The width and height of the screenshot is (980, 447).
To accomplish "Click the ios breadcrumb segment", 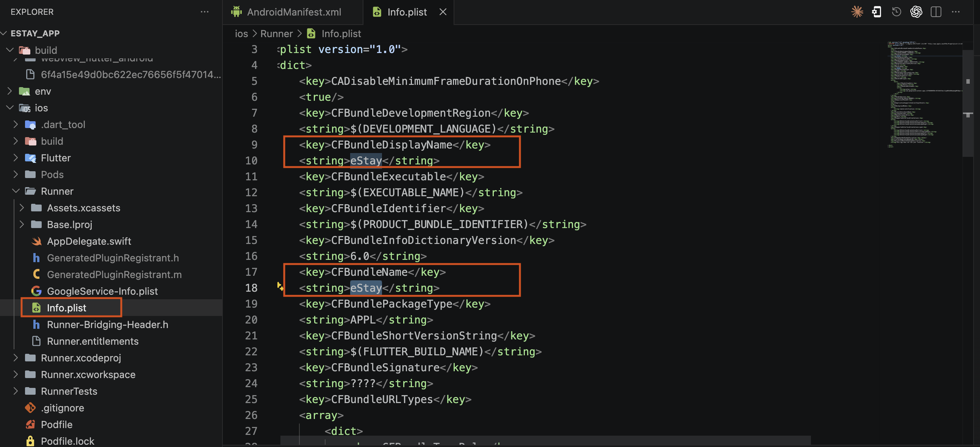I will pos(241,33).
